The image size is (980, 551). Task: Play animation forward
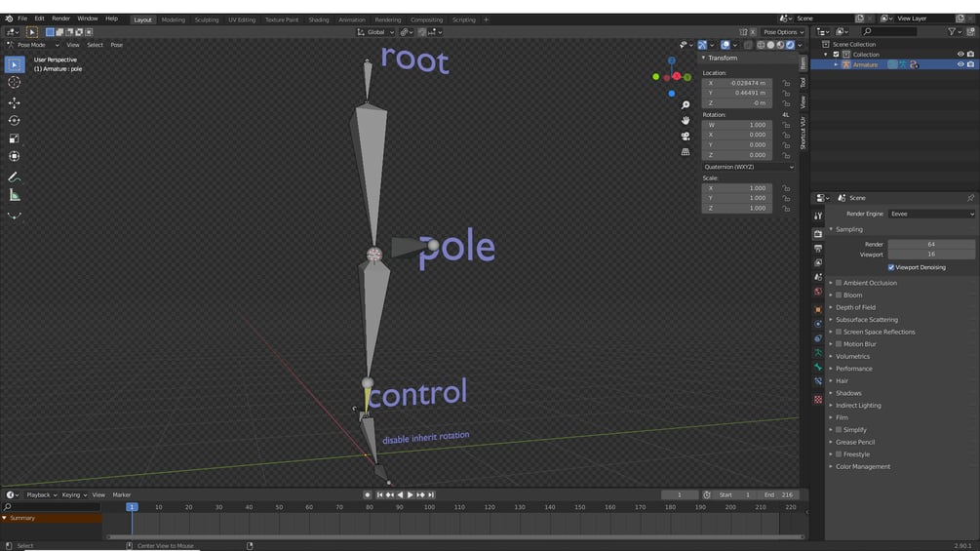pos(411,494)
